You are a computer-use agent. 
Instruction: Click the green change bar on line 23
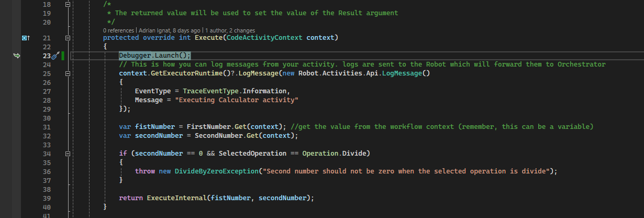pyautogui.click(x=63, y=56)
